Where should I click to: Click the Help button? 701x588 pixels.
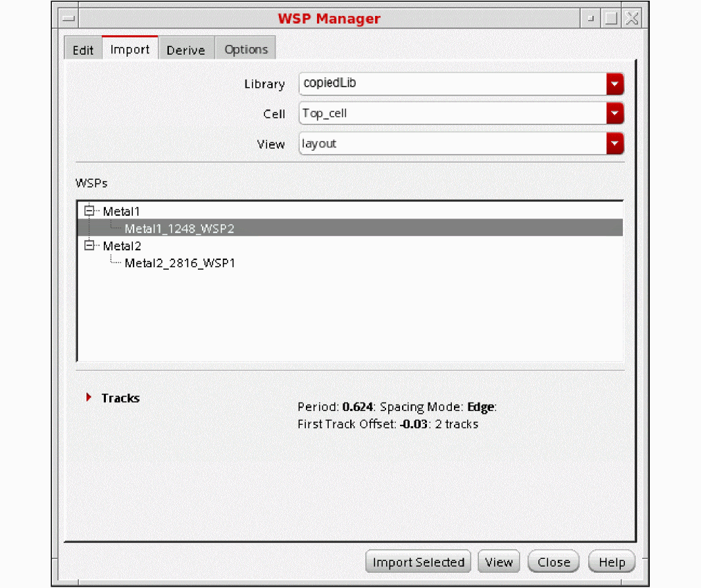point(612,562)
